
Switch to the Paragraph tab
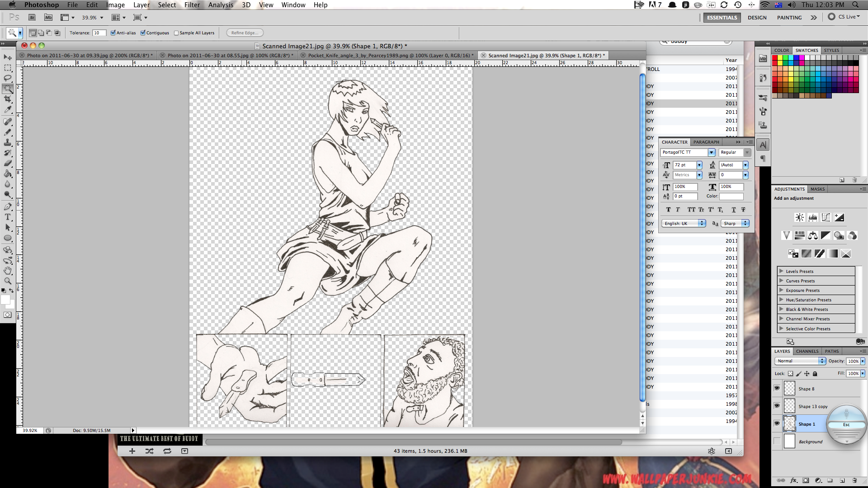point(706,142)
